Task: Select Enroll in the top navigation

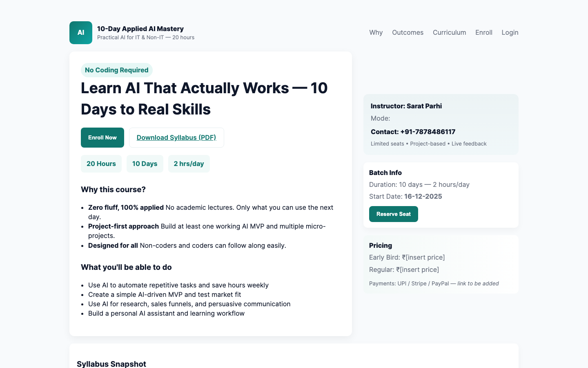Action: point(484,32)
